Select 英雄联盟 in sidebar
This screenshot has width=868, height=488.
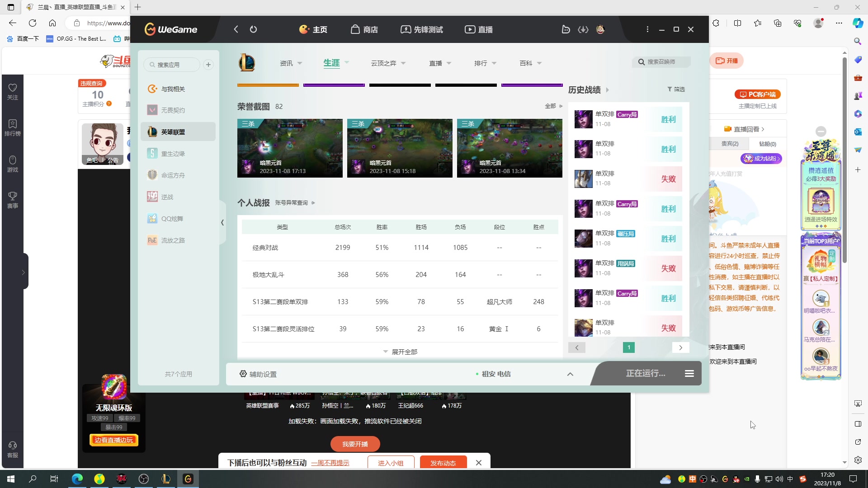(178, 132)
